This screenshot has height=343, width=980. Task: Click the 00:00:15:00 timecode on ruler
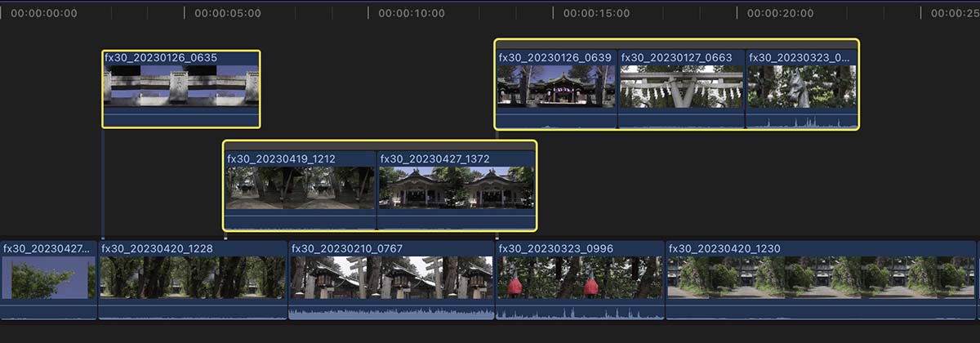click(596, 13)
